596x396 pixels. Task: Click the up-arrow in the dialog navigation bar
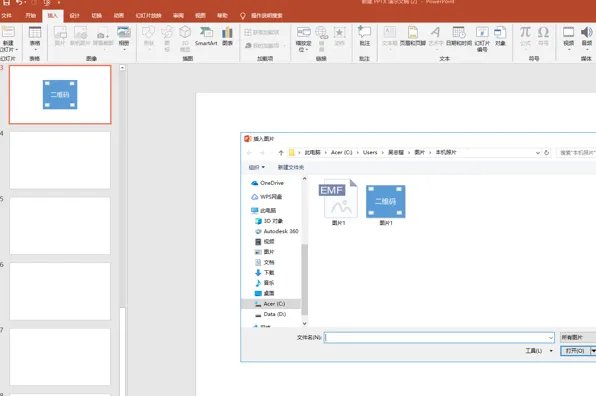281,152
